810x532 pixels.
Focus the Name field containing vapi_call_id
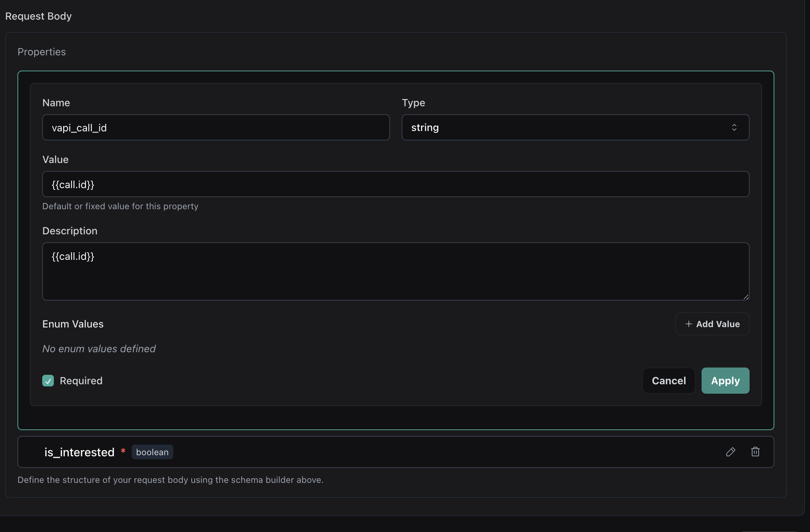tap(216, 127)
